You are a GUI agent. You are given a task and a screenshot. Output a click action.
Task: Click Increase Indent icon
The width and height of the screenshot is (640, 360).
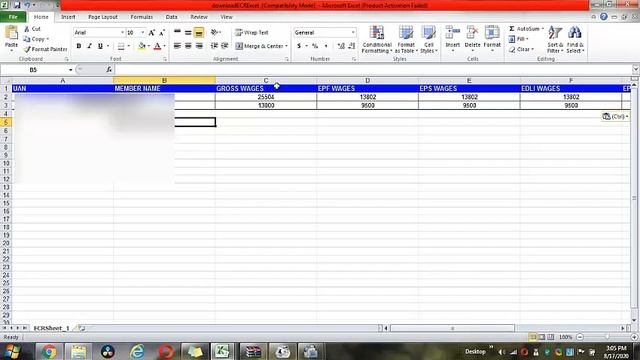coord(224,46)
